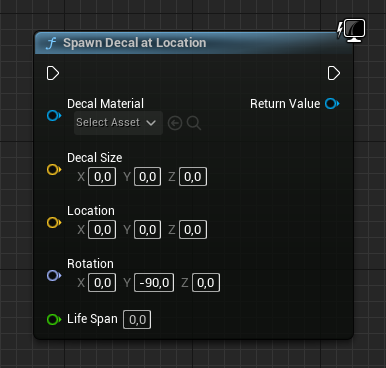Edit the Rotation Z field

point(206,283)
